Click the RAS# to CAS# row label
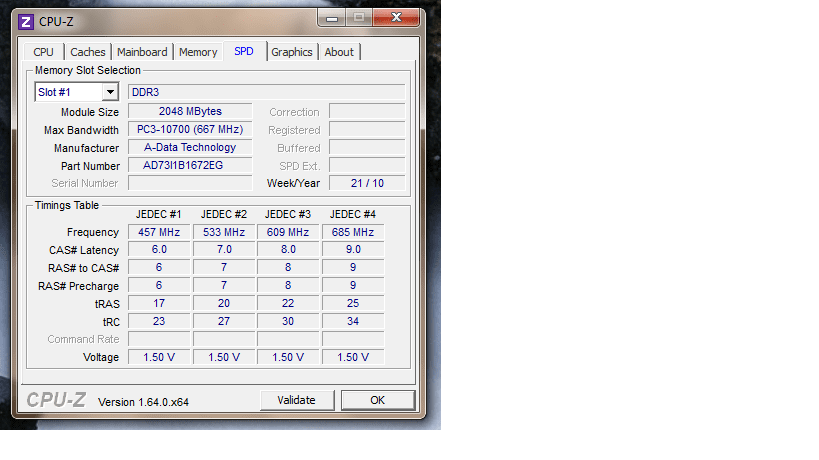The width and height of the screenshot is (819, 460). tap(84, 268)
